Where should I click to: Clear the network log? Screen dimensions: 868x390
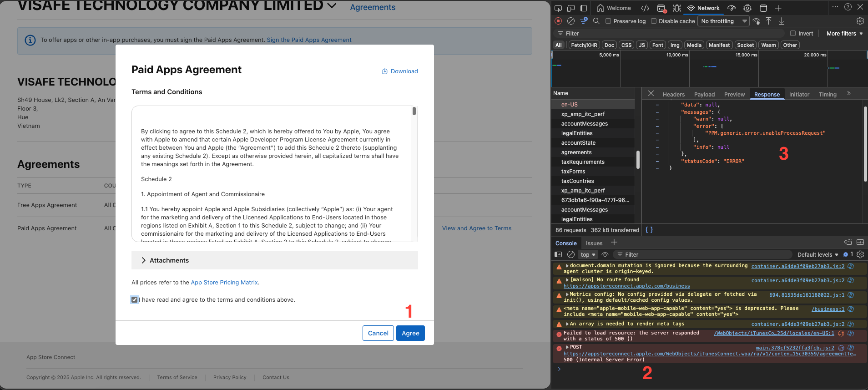570,21
